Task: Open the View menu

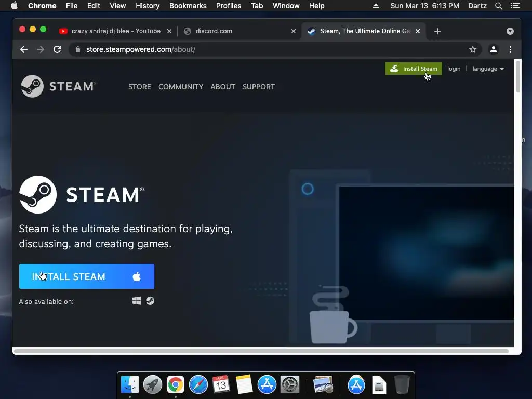Action: pyautogui.click(x=118, y=6)
